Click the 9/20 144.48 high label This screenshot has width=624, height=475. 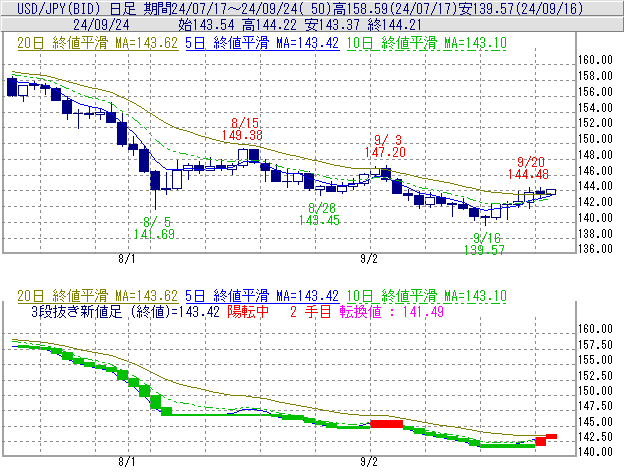pyautogui.click(x=528, y=168)
